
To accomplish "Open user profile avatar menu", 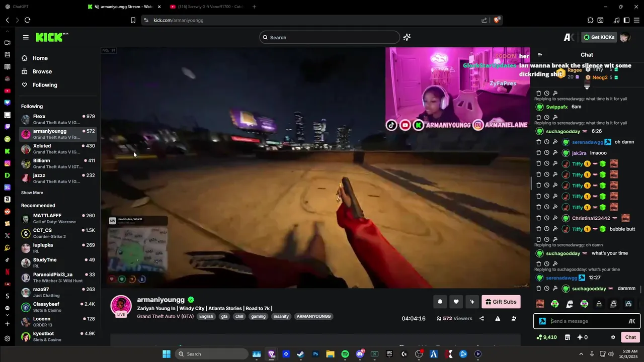I will tap(625, 37).
